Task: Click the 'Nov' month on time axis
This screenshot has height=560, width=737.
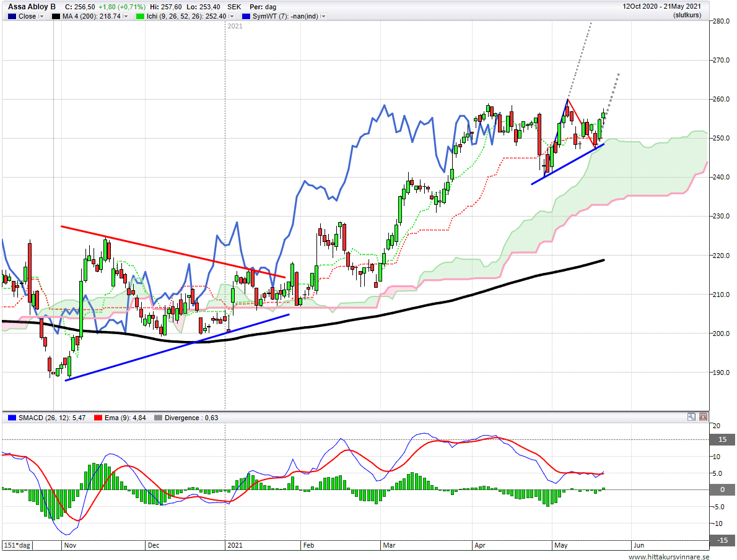Action: click(70, 545)
